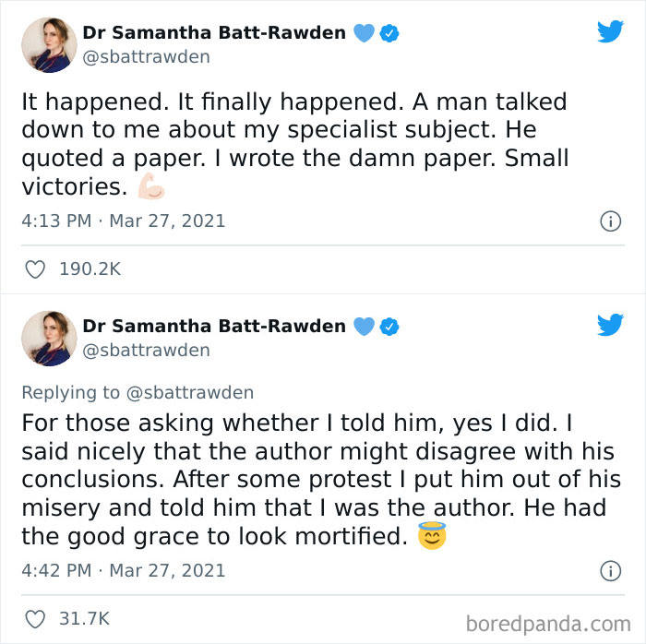
Task: Like the tweet with 190.2K likes using the heart
Action: point(35,269)
